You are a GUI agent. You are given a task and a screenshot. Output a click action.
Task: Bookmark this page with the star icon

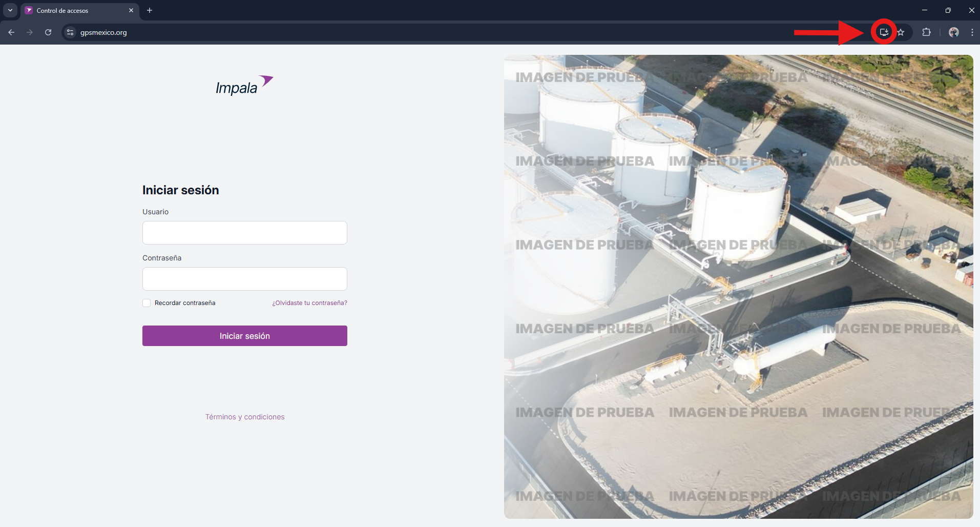coord(901,32)
